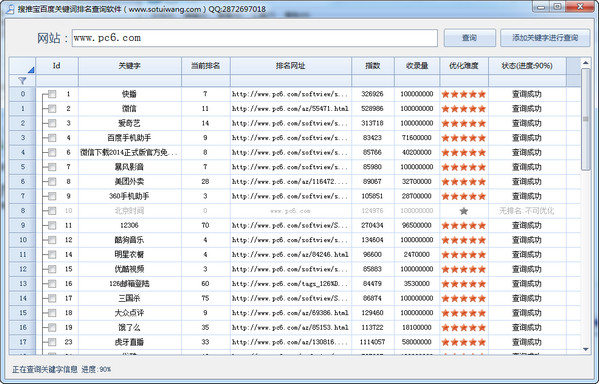Click into the 网站 URL input field
This screenshot has height=384, width=599.
coord(254,38)
